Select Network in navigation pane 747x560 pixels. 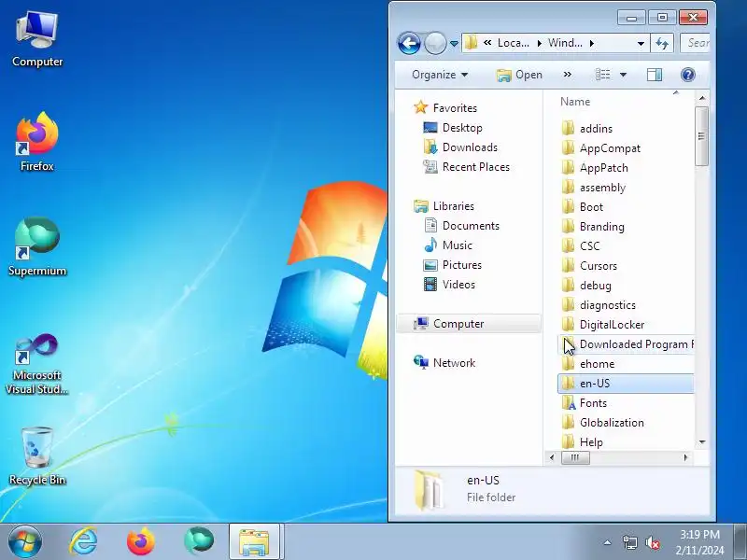[454, 363]
